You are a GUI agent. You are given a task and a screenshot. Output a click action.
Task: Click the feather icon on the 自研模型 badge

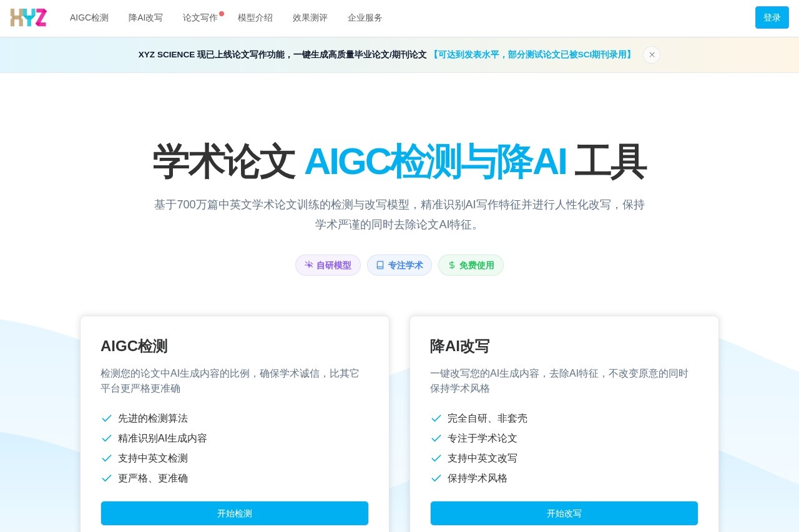coord(309,265)
